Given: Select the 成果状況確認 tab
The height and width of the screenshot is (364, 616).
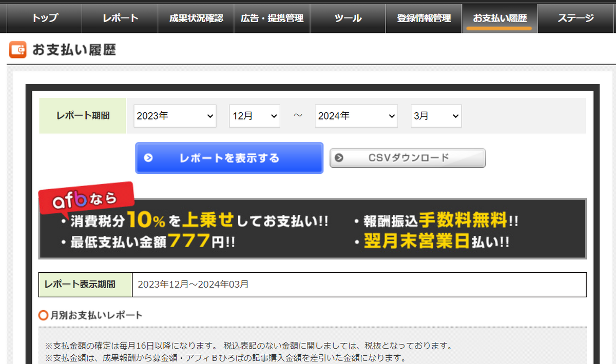Looking at the screenshot, I should tap(196, 18).
